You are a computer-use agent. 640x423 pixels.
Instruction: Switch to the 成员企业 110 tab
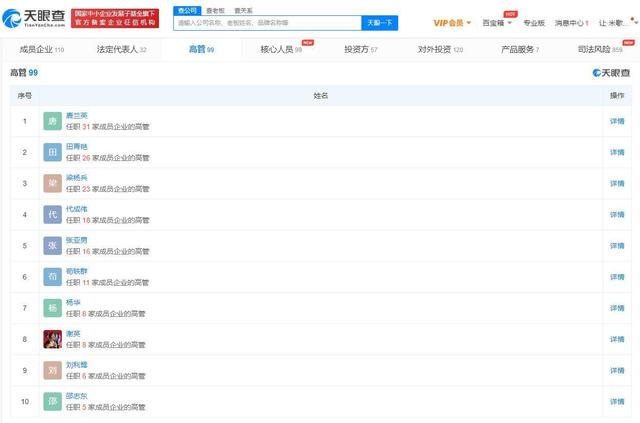(x=42, y=49)
